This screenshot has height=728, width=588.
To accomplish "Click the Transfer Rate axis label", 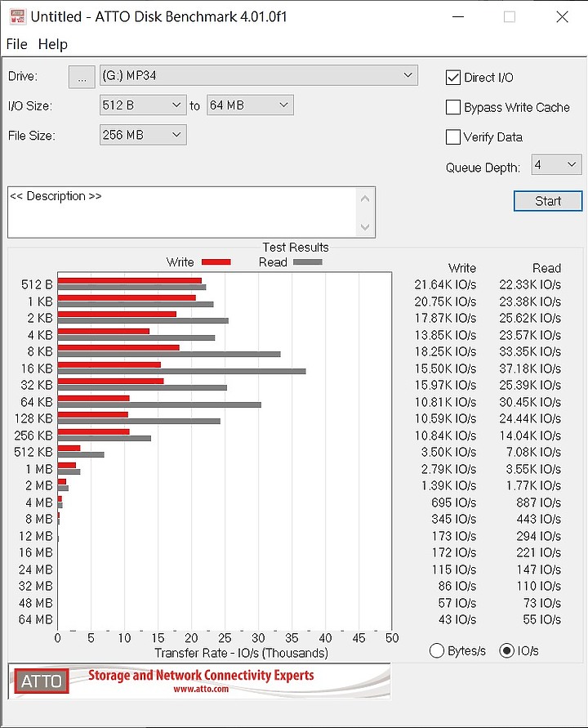I will [242, 654].
